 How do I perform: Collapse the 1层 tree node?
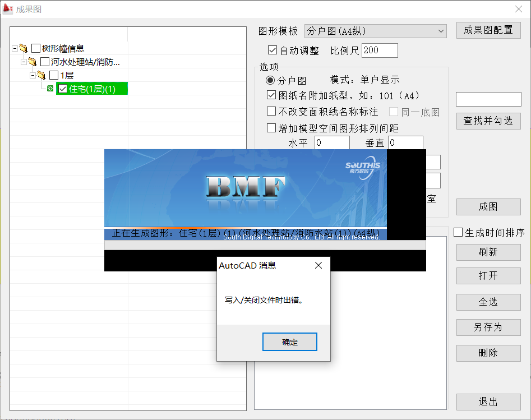[x=33, y=75]
